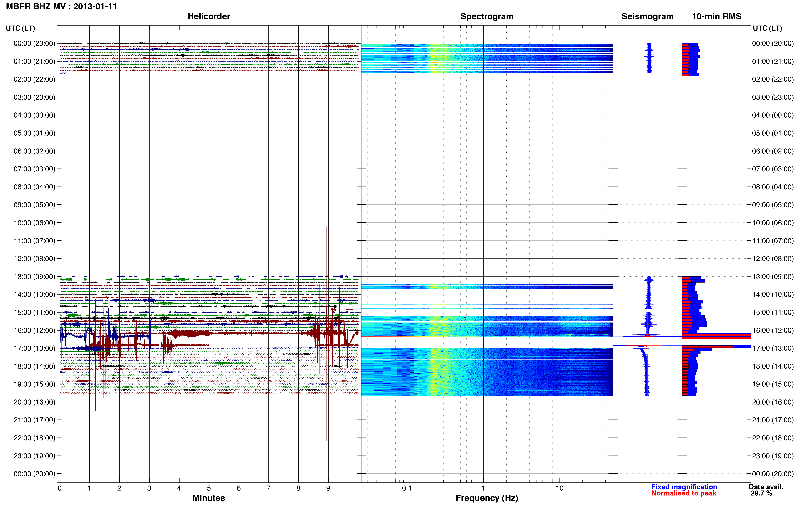
Task: Click right time label '22:00 (18:00)'
Action: tap(773, 438)
